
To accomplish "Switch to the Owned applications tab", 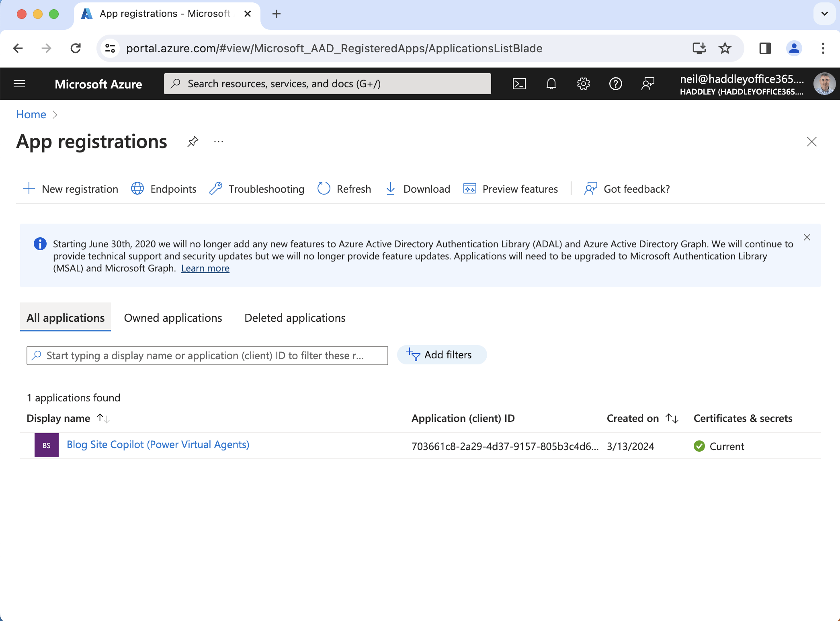I will click(173, 318).
